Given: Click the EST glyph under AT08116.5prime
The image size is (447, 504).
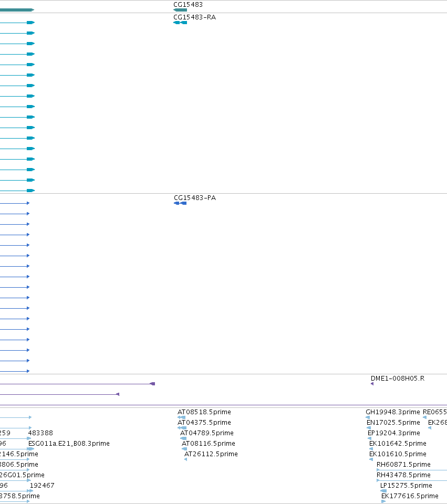Looking at the screenshot, I should point(184,449).
